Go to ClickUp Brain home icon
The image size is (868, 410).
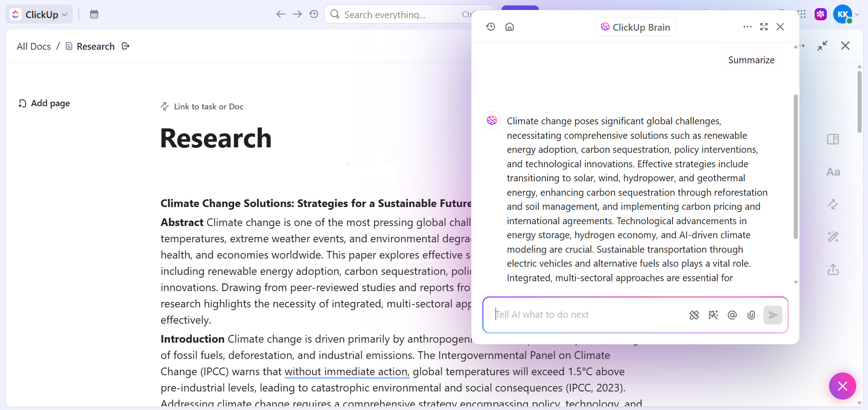510,27
